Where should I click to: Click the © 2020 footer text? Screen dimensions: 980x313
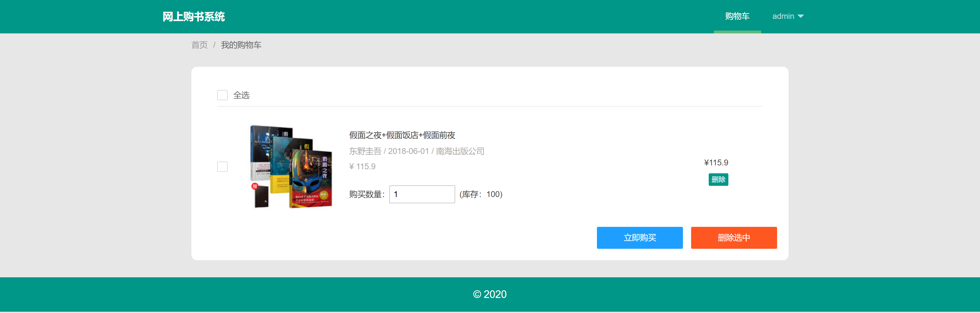(490, 294)
